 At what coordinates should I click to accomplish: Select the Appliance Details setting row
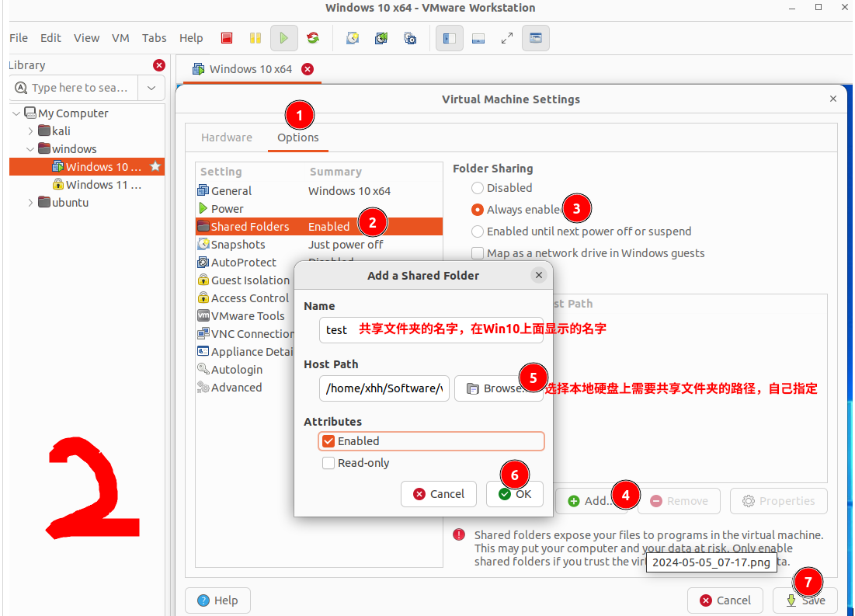[x=245, y=352]
